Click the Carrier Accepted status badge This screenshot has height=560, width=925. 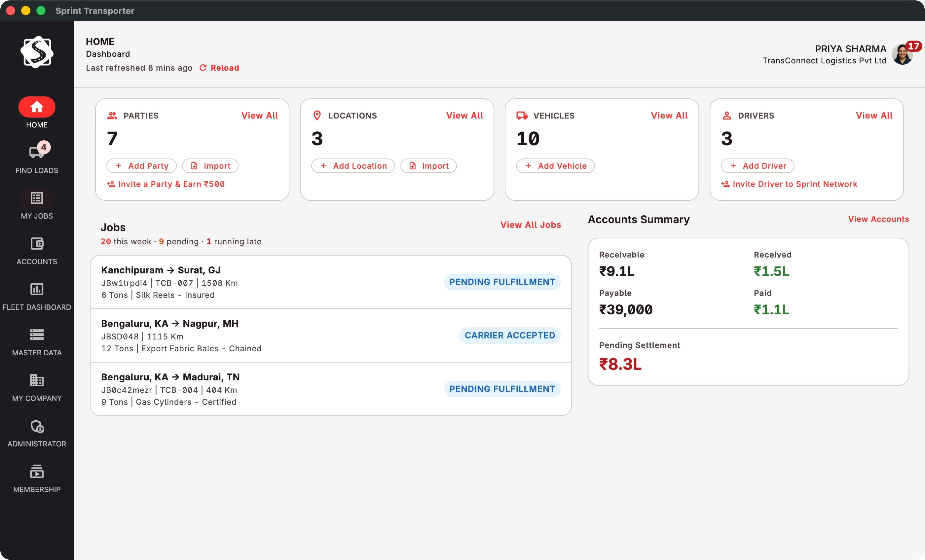[510, 335]
